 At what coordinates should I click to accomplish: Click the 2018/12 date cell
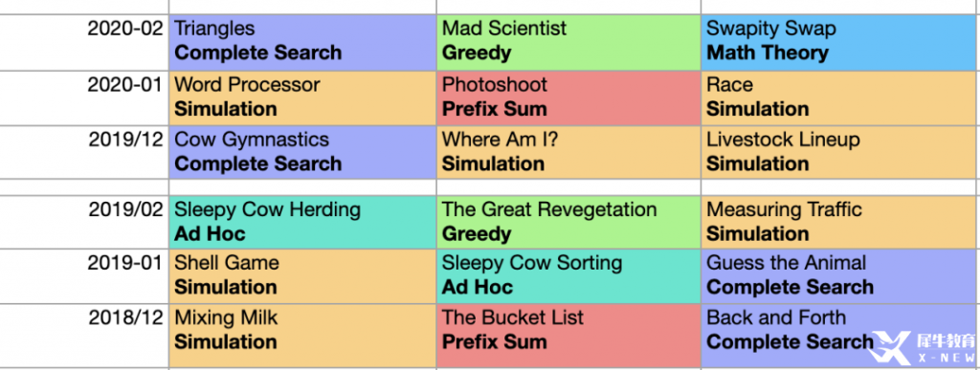pos(84,336)
